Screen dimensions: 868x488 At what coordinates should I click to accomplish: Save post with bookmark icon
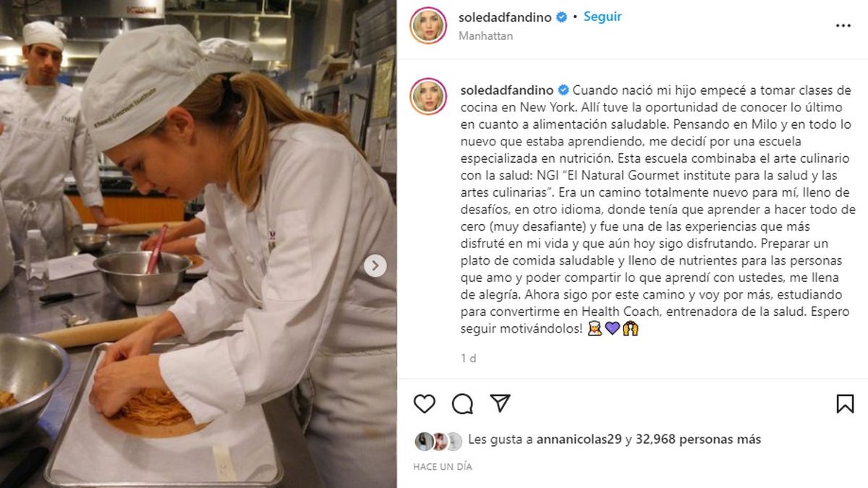coord(845,403)
